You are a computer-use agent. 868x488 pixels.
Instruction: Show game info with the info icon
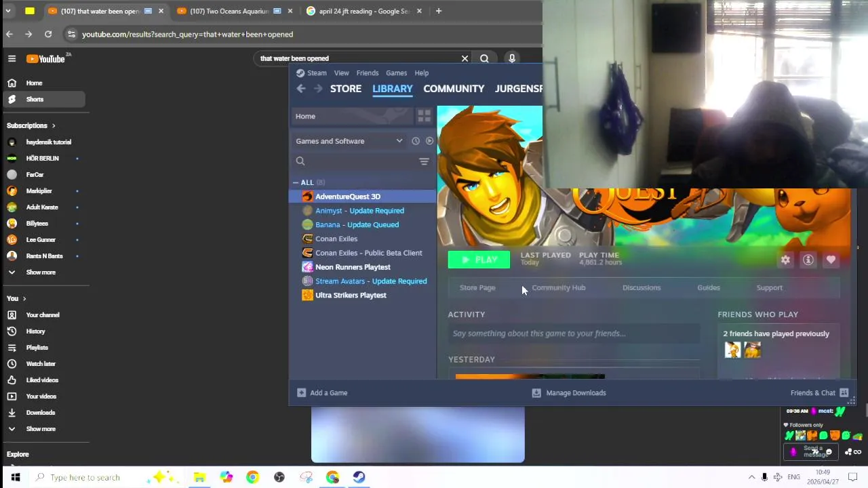(808, 260)
